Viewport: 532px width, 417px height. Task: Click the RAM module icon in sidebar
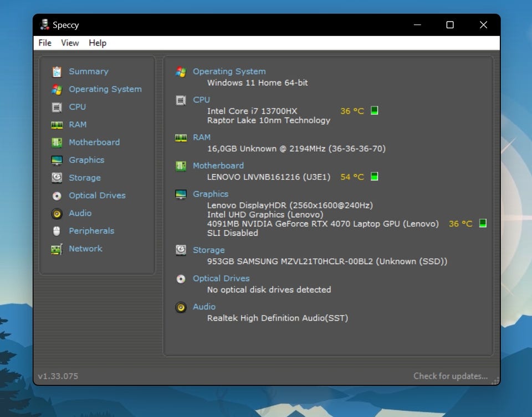(x=57, y=125)
